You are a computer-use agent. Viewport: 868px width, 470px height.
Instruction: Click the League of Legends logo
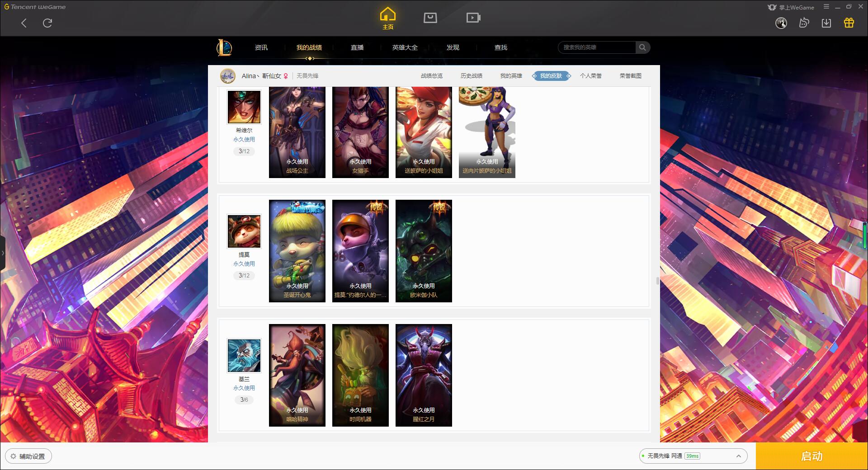pyautogui.click(x=224, y=47)
